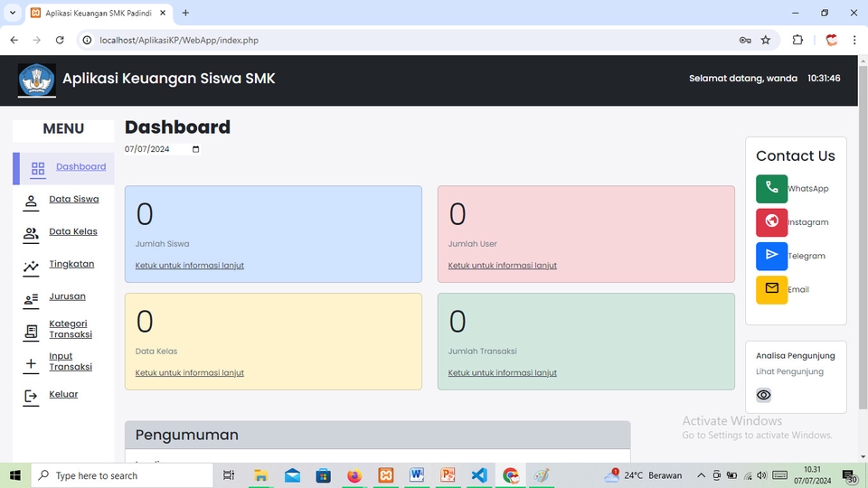
Task: Open the Jurusan menu link
Action: click(67, 296)
